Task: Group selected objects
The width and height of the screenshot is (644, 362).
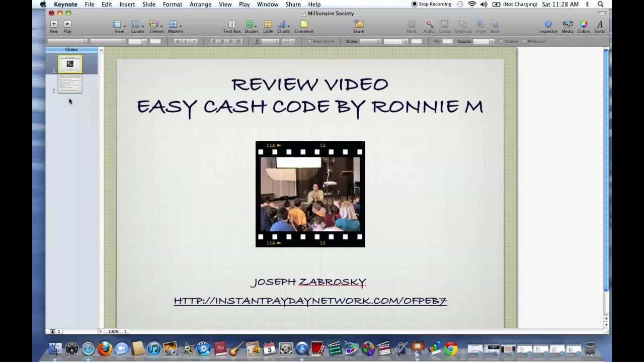Action: point(445,27)
